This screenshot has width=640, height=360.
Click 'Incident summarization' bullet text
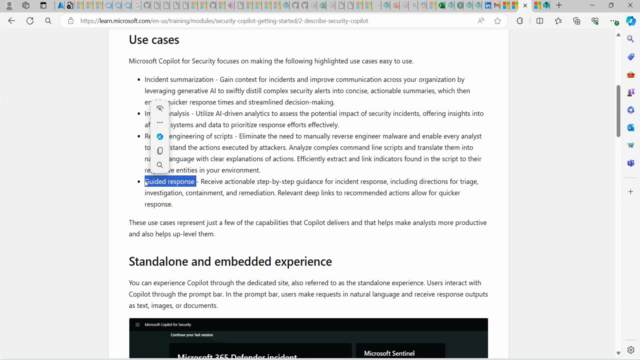click(x=179, y=79)
